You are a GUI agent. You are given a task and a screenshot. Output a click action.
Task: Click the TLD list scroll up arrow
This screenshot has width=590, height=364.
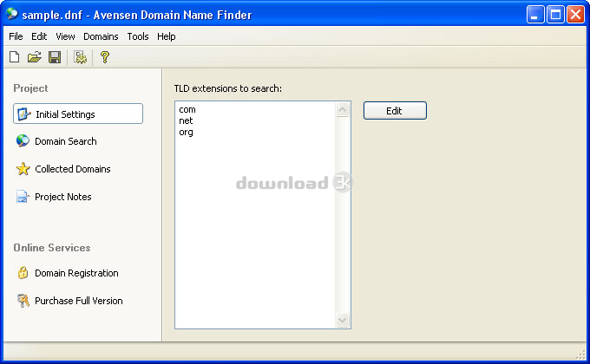343,109
